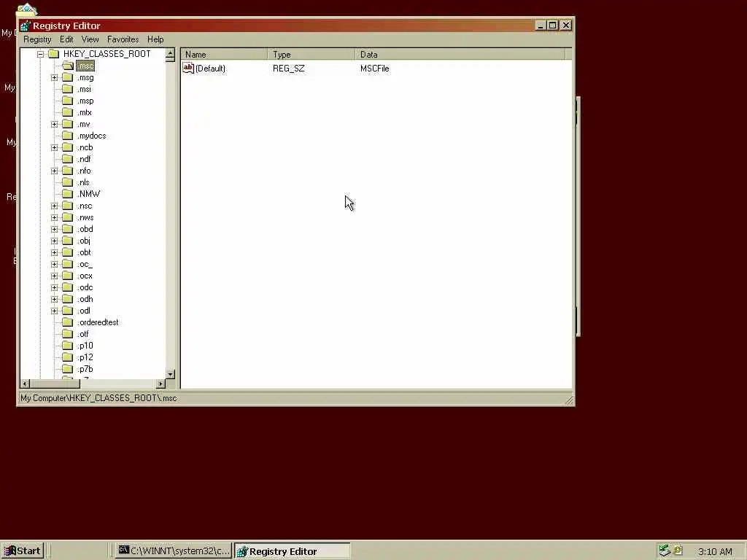Select the .mv key label
The image size is (747, 560).
(x=83, y=124)
